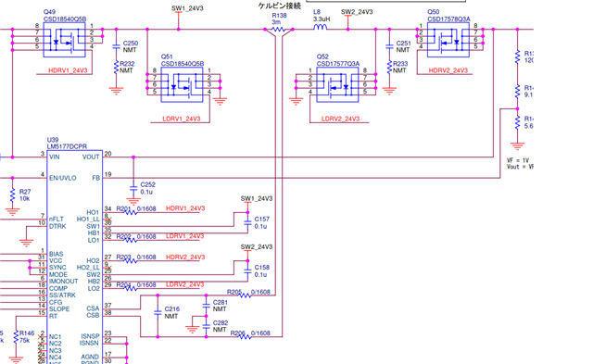
Task: Click the L8 3.3uH inductor symbol
Action: (x=321, y=27)
